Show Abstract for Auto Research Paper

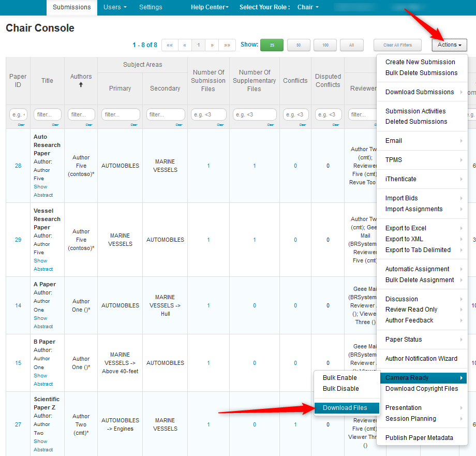pos(43,190)
